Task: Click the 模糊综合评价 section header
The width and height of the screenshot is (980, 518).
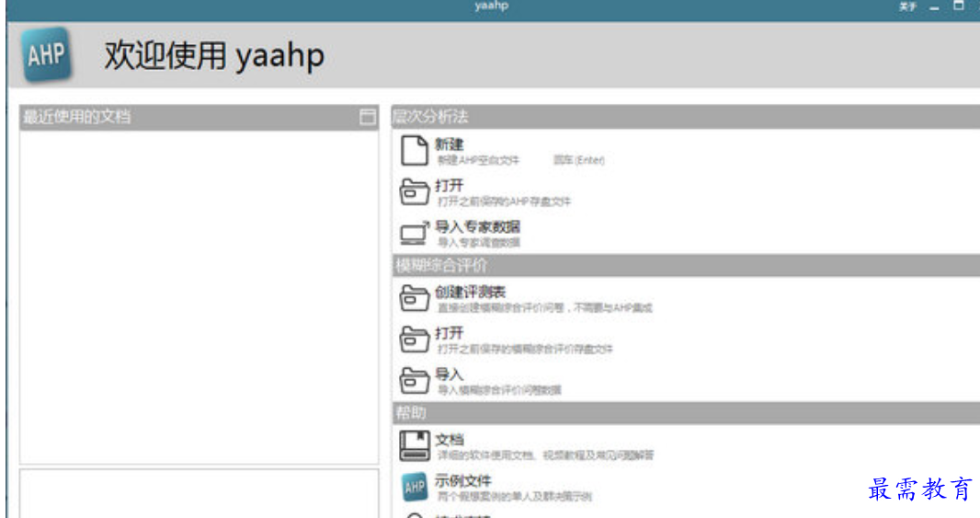Action: click(x=686, y=265)
